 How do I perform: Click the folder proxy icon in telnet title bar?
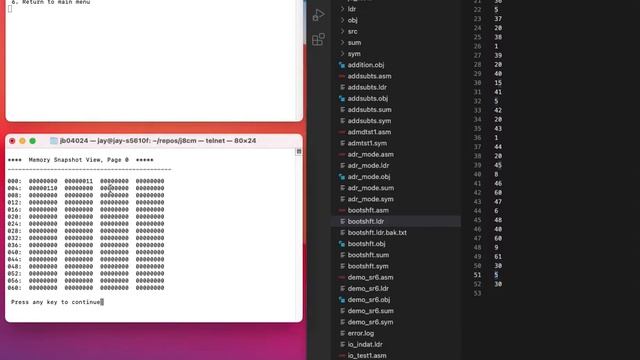[53, 141]
